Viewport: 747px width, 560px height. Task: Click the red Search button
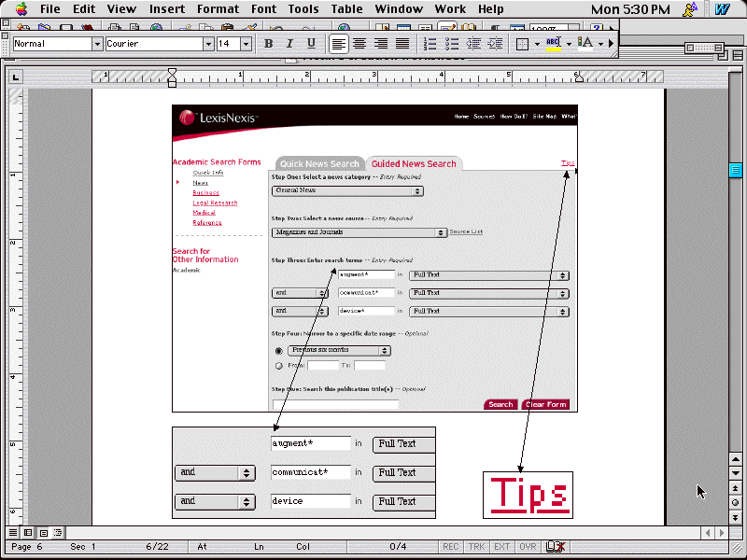click(500, 404)
